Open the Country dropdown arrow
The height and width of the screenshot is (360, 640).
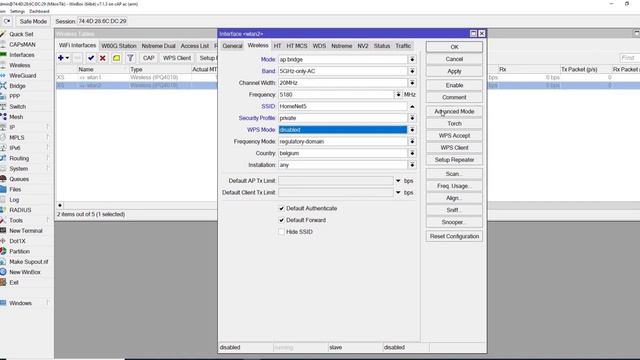tap(412, 153)
